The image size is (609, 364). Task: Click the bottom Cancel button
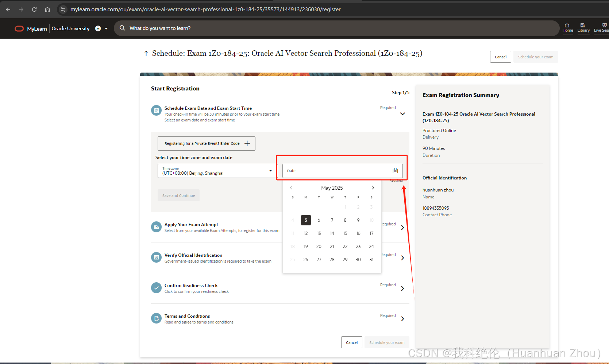(352, 342)
